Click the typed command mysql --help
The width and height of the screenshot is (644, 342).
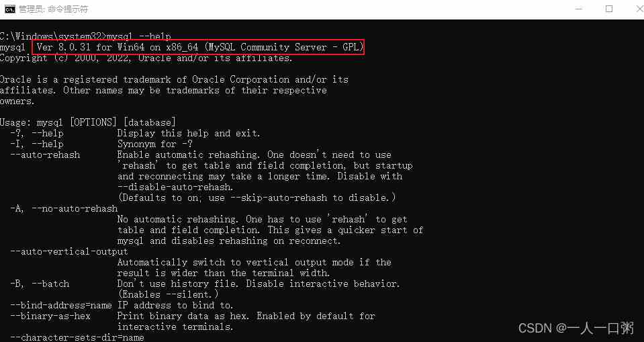[139, 36]
